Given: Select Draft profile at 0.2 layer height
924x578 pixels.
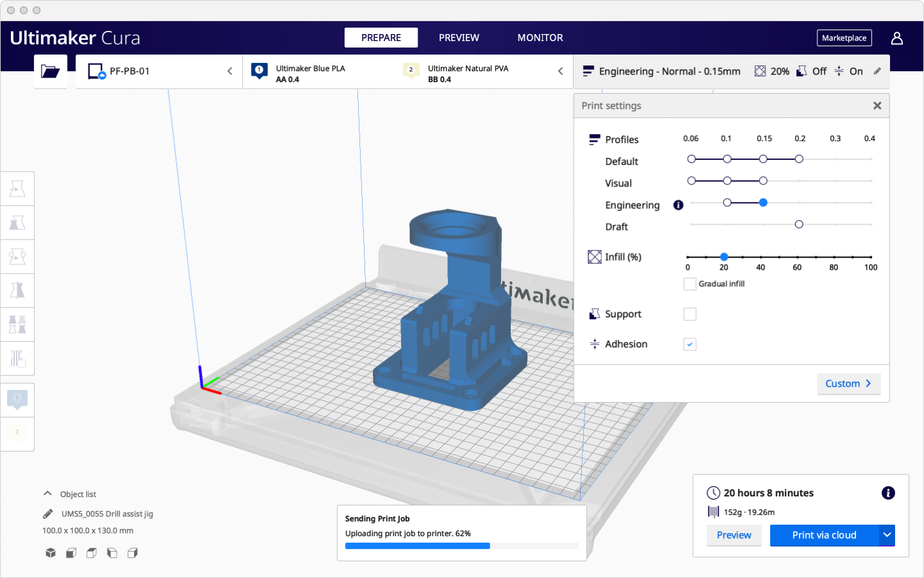Looking at the screenshot, I should click(799, 225).
